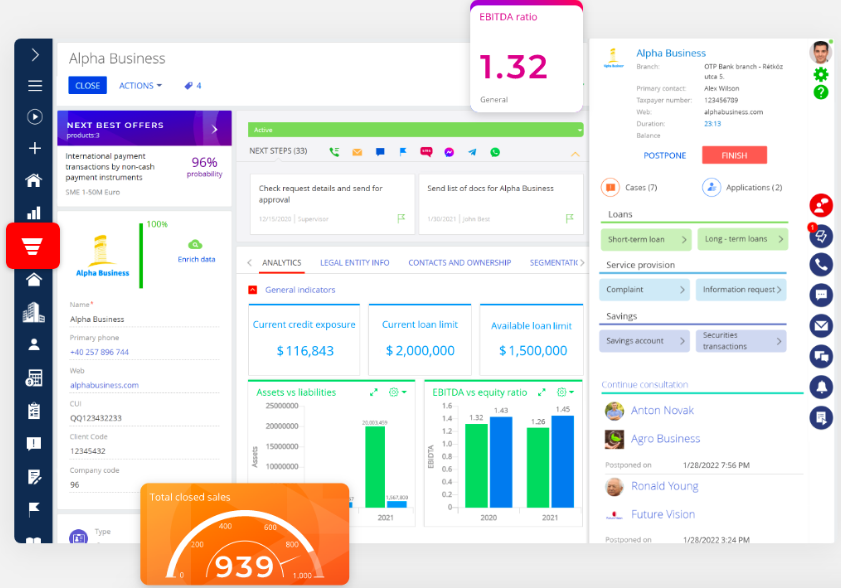
Task: Click the CLOSE button
Action: click(87, 85)
